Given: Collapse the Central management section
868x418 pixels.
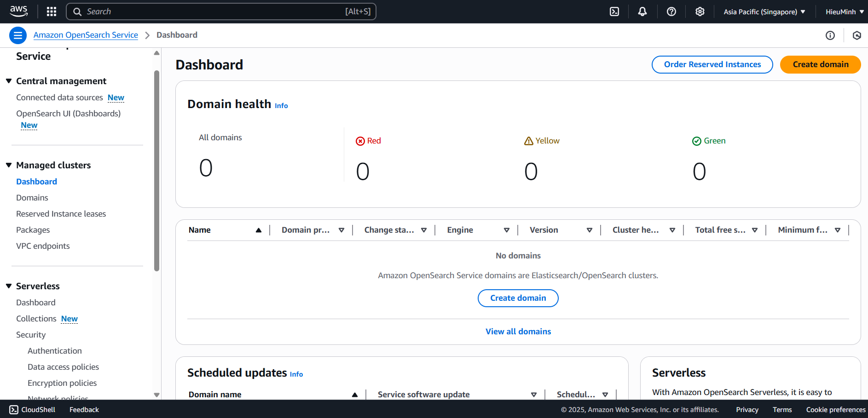Looking at the screenshot, I should point(9,81).
